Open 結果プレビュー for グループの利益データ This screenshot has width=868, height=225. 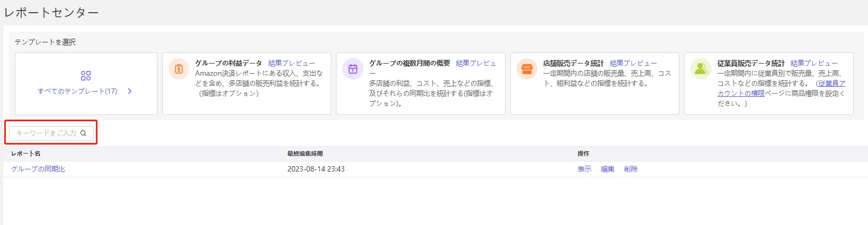[291, 63]
